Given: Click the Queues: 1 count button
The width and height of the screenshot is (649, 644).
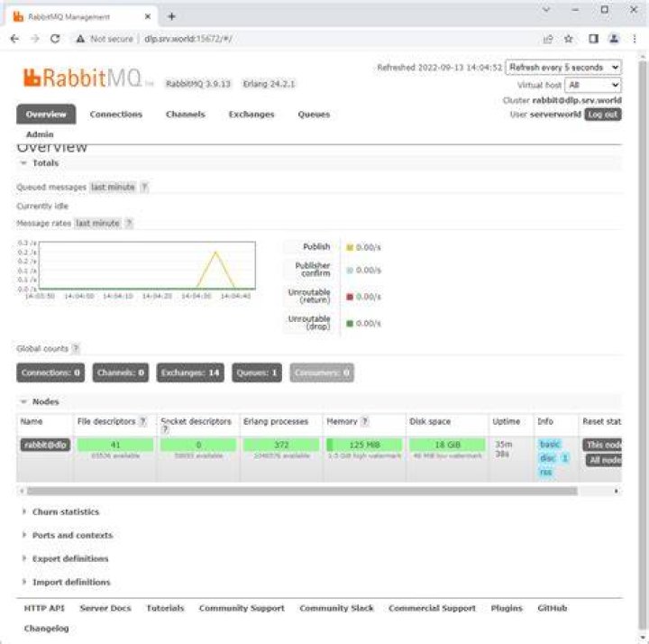Looking at the screenshot, I should [x=257, y=373].
